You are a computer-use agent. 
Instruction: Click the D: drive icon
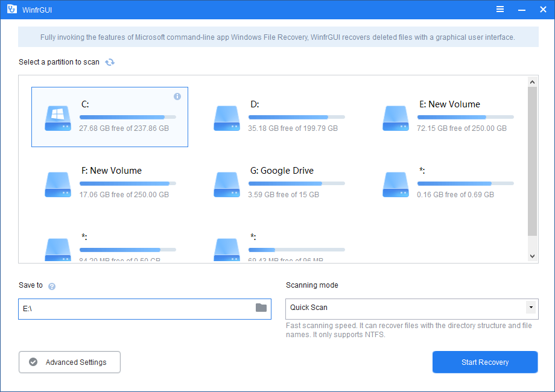pyautogui.click(x=226, y=118)
